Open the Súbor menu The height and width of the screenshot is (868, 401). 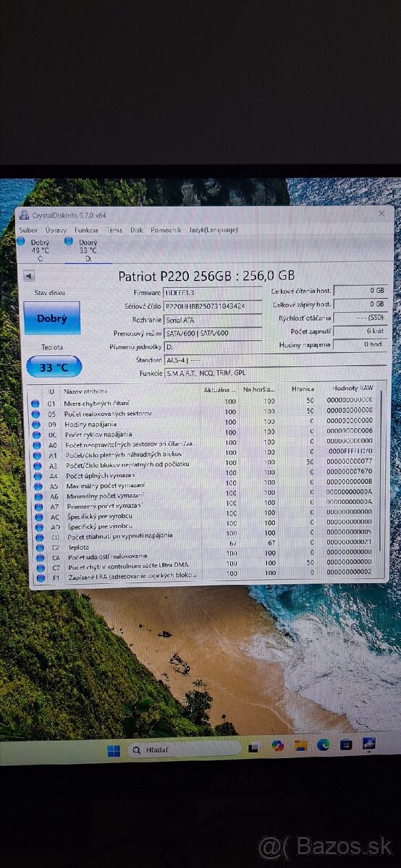tap(28, 229)
